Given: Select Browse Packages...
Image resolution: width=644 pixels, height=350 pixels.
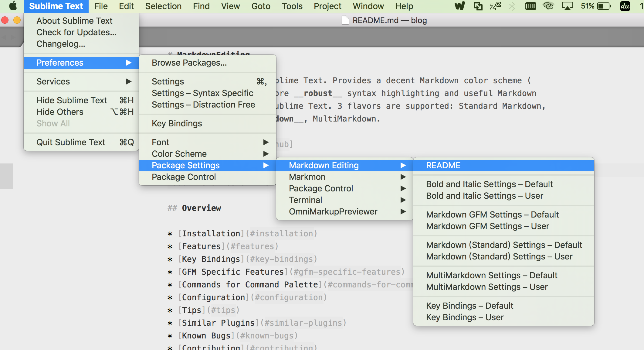Looking at the screenshot, I should pyautogui.click(x=208, y=63).
